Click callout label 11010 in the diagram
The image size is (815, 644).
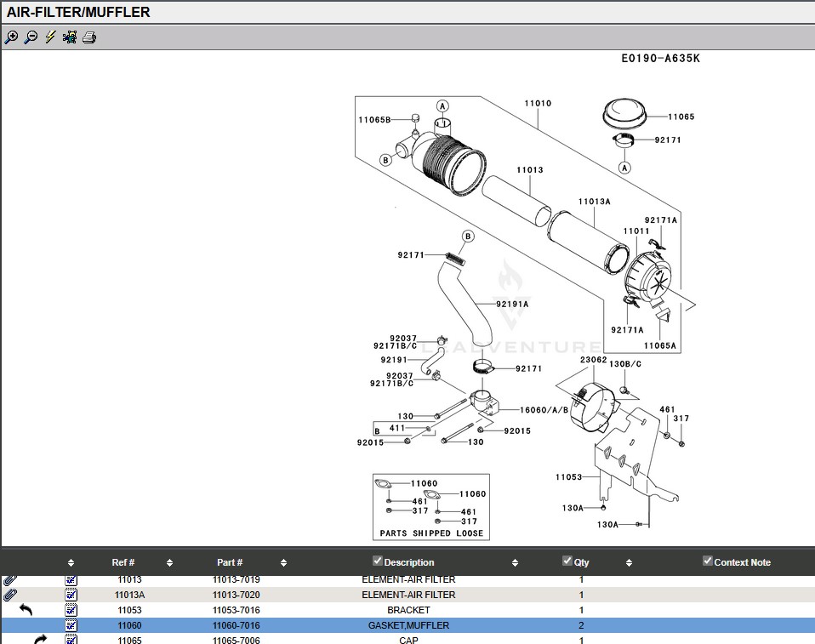[538, 104]
